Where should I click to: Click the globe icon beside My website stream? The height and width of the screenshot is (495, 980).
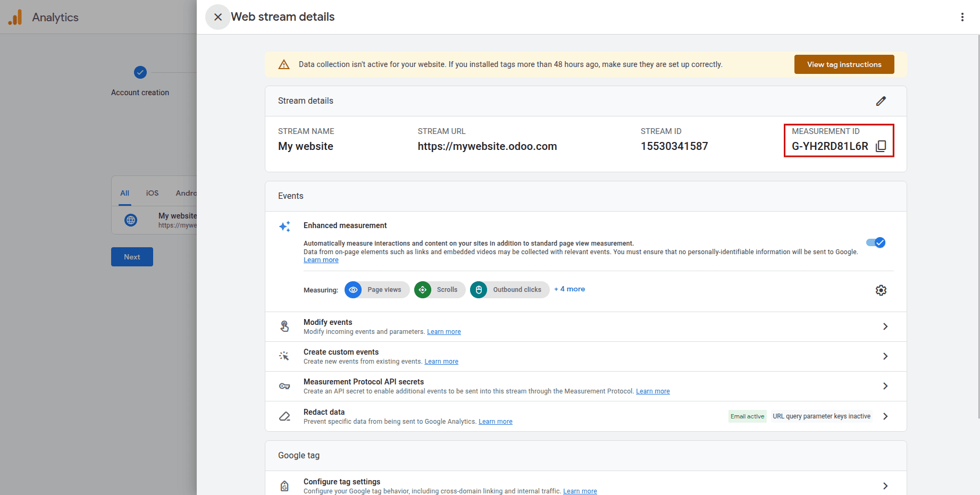[131, 220]
